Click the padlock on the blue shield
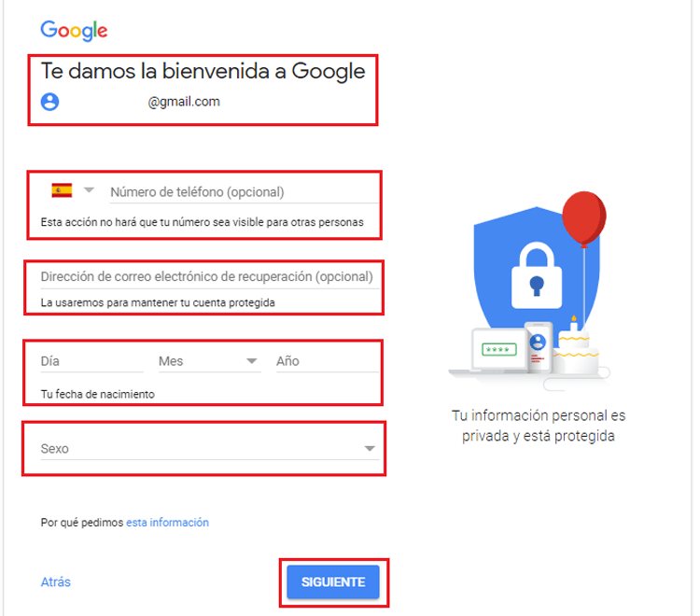This screenshot has height=616, width=700. click(536, 275)
